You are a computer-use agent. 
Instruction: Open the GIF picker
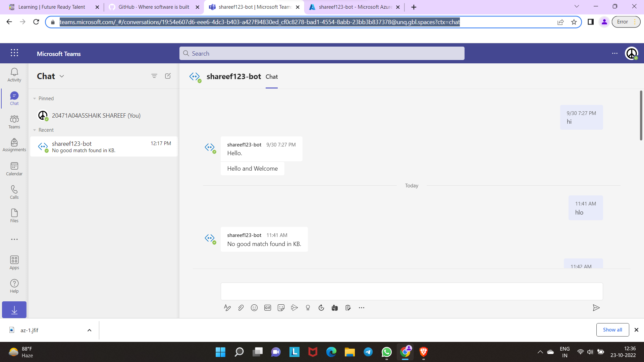point(268,308)
